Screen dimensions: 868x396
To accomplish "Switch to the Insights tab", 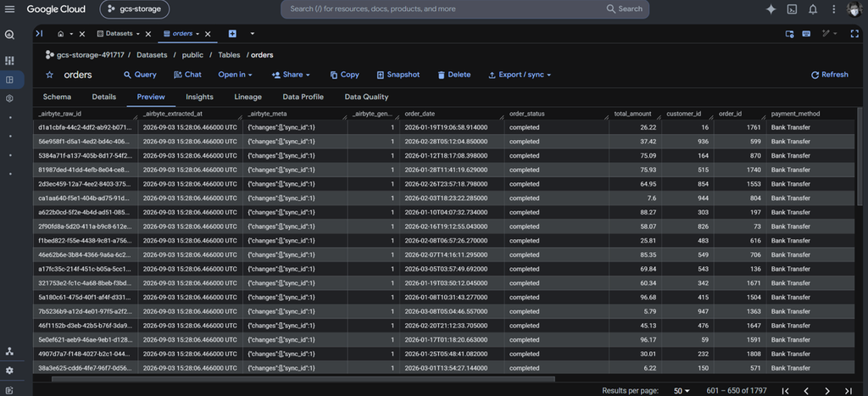I will [x=199, y=97].
